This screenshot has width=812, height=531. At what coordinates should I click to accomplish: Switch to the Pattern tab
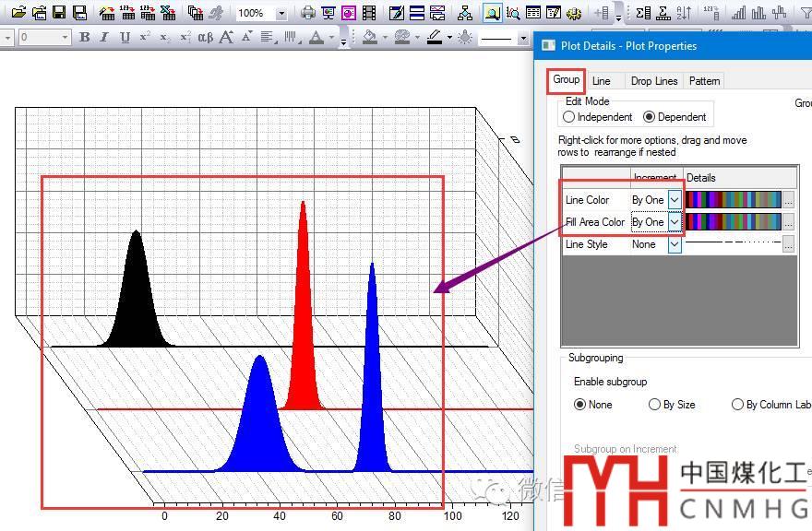[704, 81]
